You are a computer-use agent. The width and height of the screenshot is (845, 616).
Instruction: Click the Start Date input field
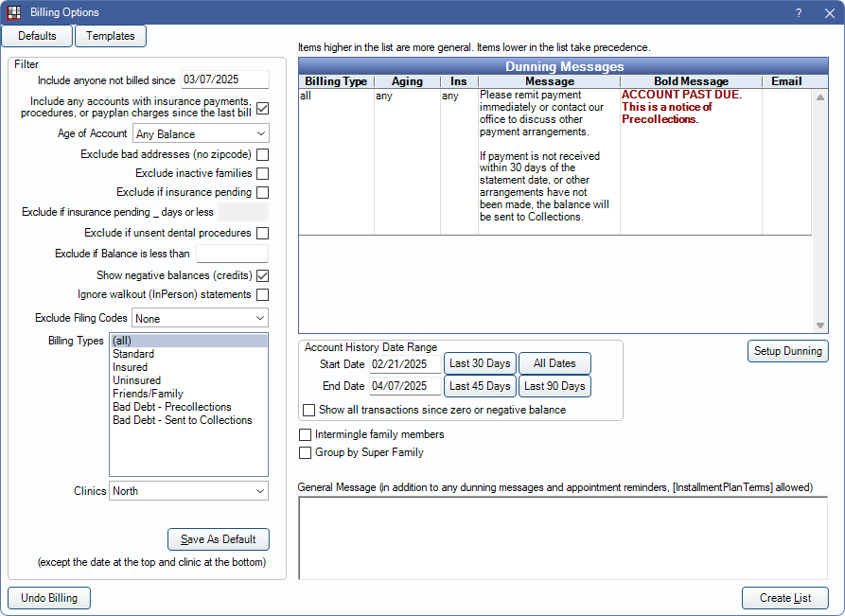(404, 363)
